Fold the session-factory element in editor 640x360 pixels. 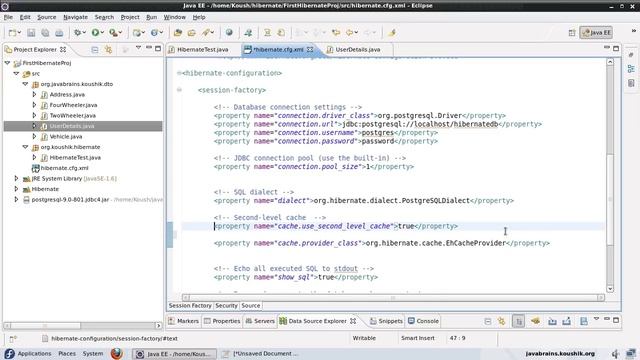[x=179, y=90]
